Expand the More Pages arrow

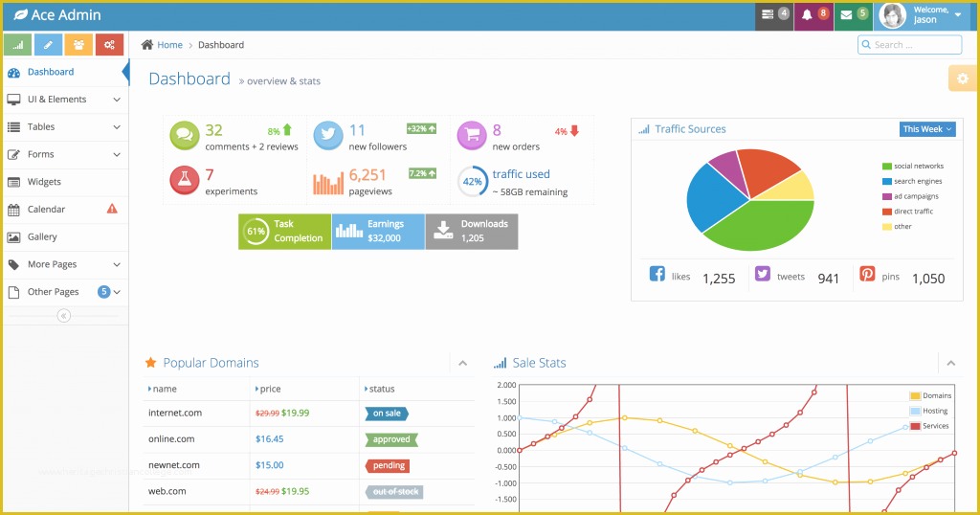click(x=116, y=264)
